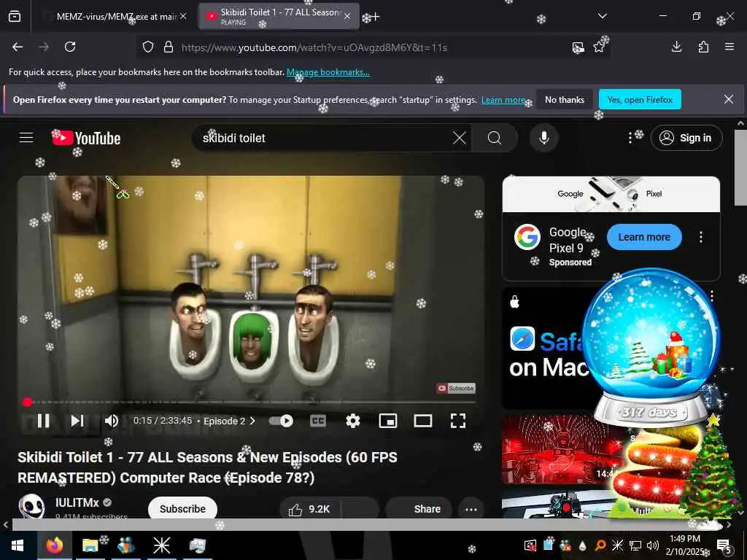Open IULITMx channel avatar
747x560 pixels.
pos(31,507)
